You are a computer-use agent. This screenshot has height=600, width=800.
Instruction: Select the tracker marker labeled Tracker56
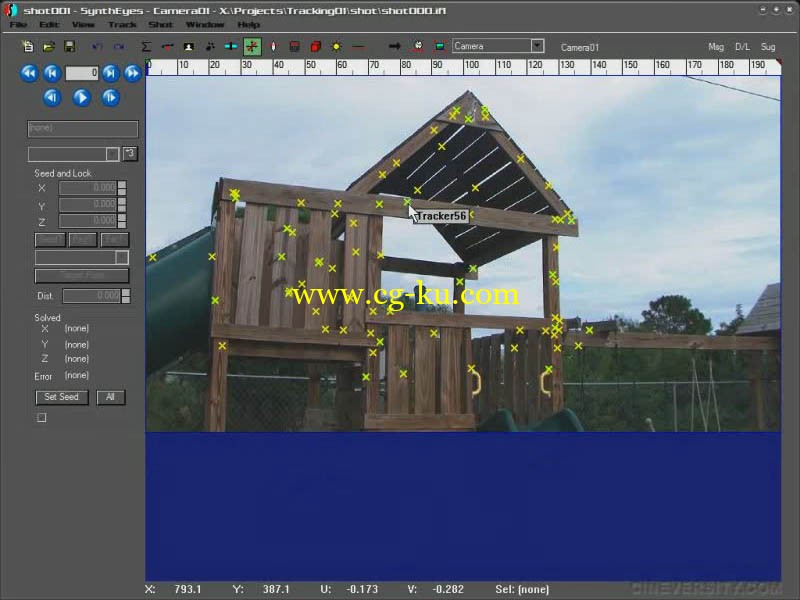pyautogui.click(x=407, y=202)
